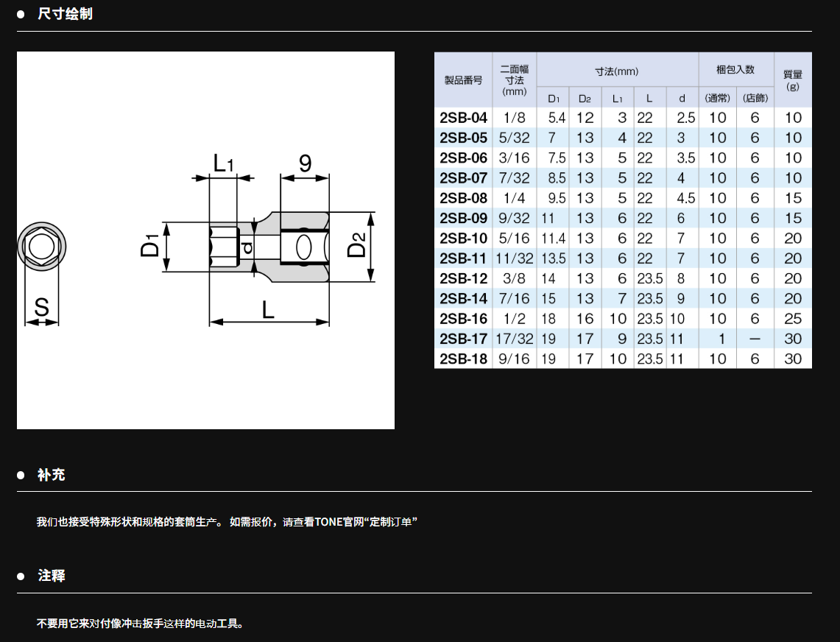
Task: Click the 尺寸绘制 section heading
Action: (65, 14)
